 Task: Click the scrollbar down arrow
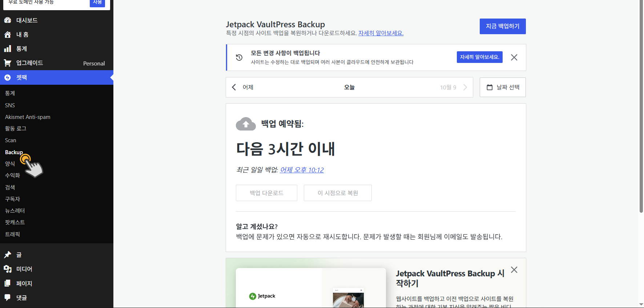click(x=641, y=304)
